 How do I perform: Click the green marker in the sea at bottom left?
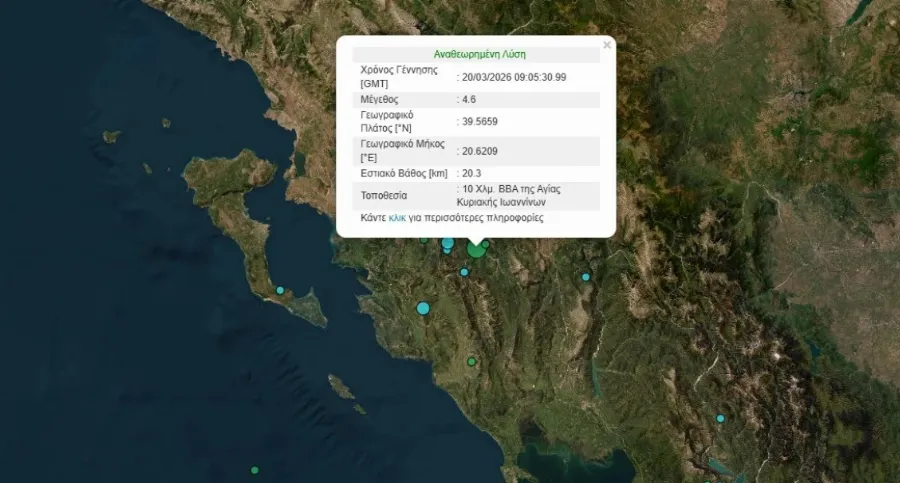pos(255,470)
